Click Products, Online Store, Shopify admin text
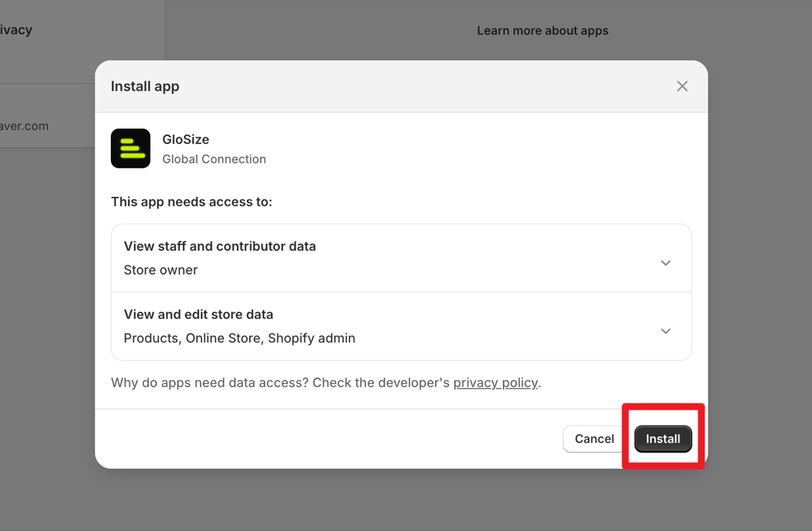 click(240, 338)
